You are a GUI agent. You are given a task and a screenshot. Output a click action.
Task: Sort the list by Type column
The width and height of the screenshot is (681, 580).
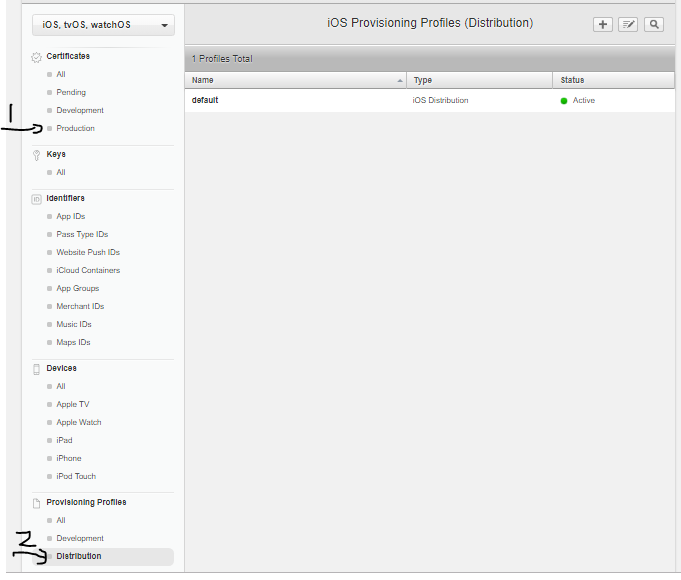coord(480,80)
